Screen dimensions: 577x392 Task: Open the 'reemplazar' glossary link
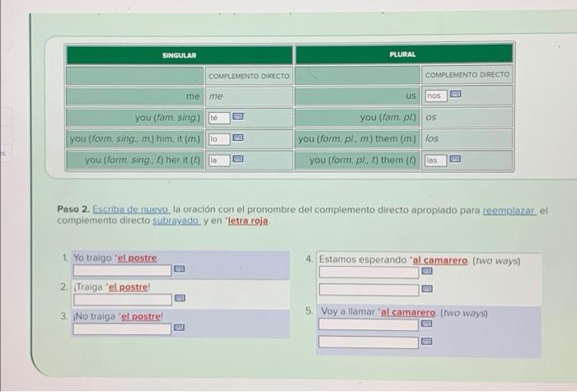pyautogui.click(x=509, y=211)
